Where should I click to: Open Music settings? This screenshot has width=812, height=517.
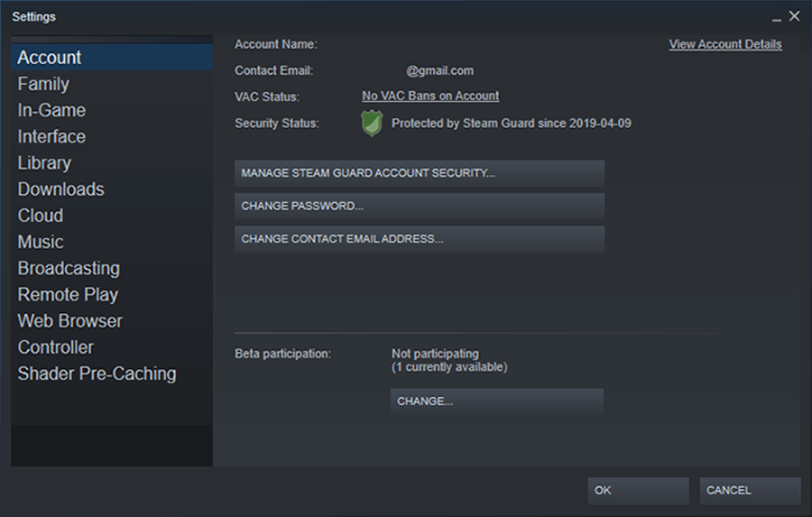[x=111, y=242]
